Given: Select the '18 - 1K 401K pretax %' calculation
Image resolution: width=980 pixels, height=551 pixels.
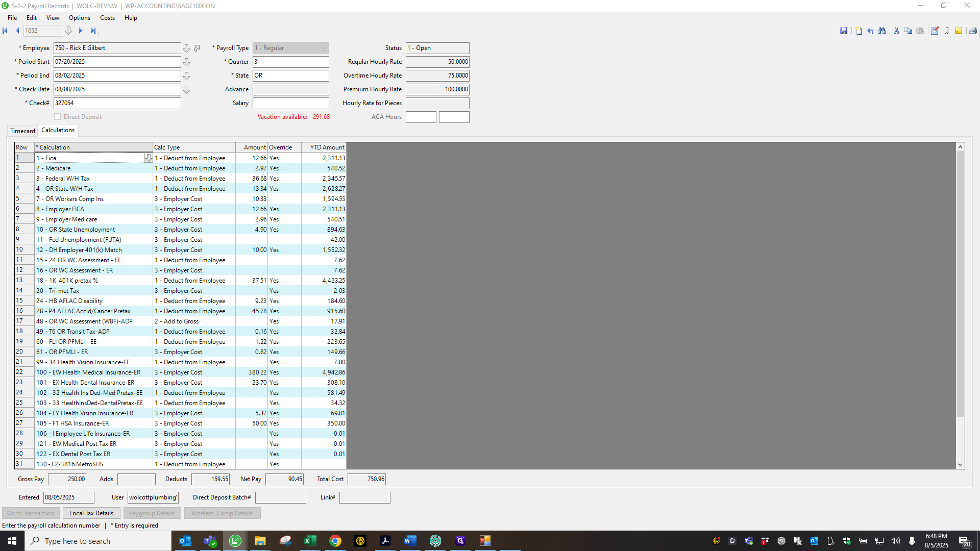Looking at the screenshot, I should (x=93, y=281).
